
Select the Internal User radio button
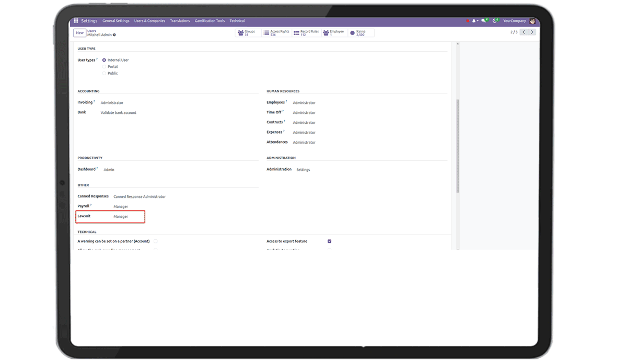pyautogui.click(x=104, y=60)
